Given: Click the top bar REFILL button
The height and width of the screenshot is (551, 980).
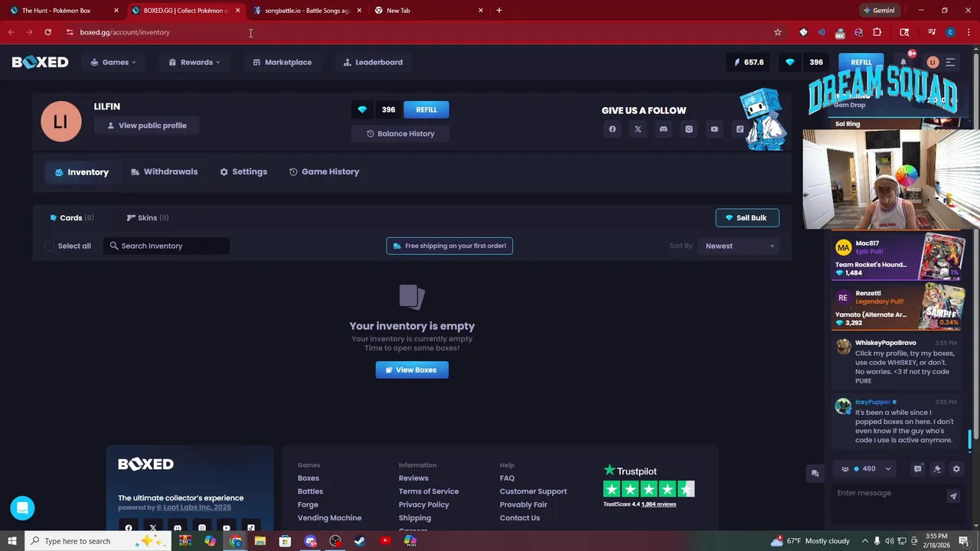Looking at the screenshot, I should 861,62.
